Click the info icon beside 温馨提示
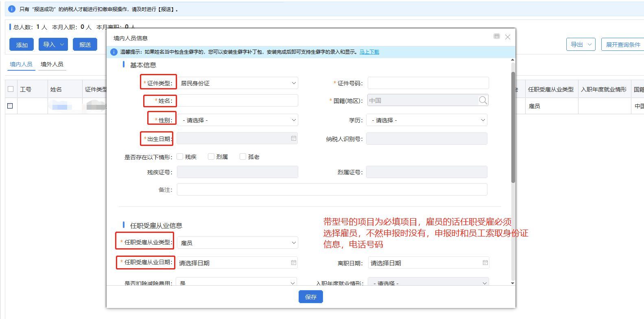The height and width of the screenshot is (319, 644). coord(114,52)
